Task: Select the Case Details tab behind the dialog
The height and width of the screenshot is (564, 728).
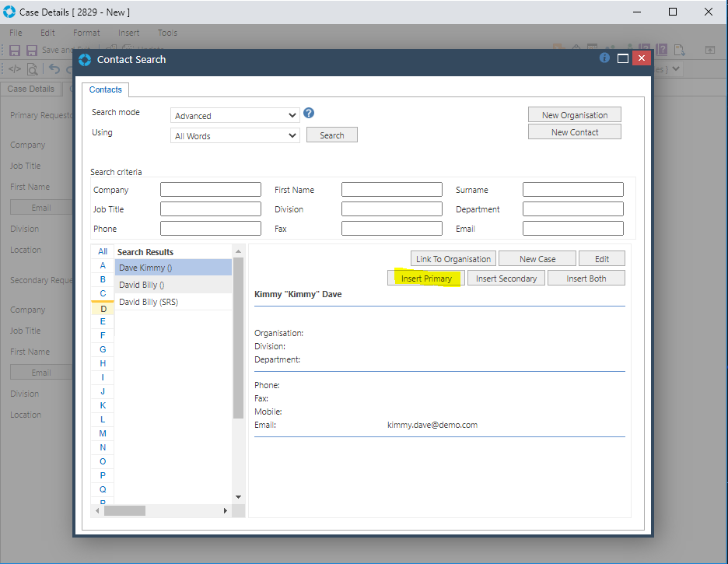Action: 30,89
